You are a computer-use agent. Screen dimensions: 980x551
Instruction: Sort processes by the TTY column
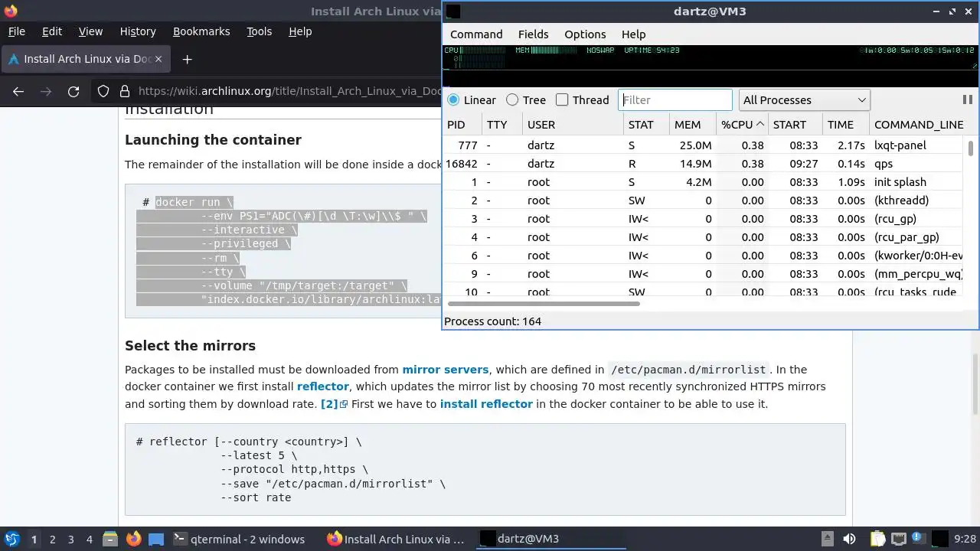point(502,125)
